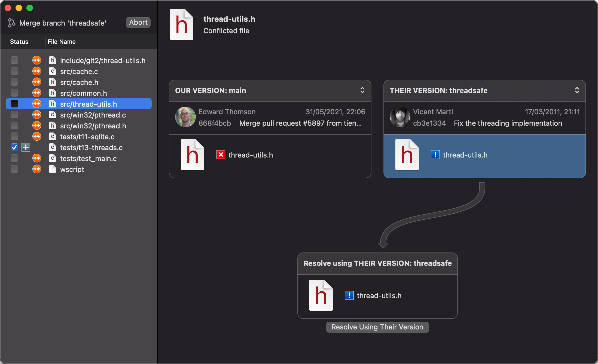Click the file type icon of wscript
This screenshot has height=364, width=598.
[53, 169]
